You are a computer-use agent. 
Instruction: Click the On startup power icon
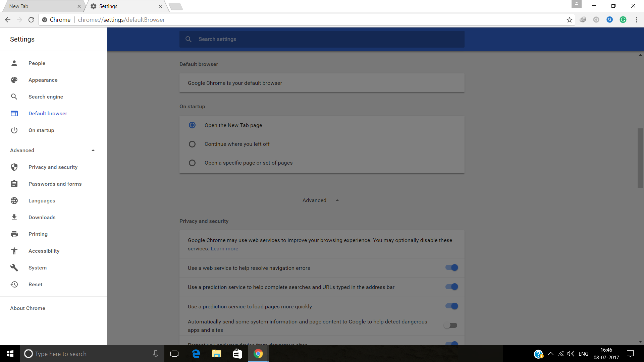(14, 130)
